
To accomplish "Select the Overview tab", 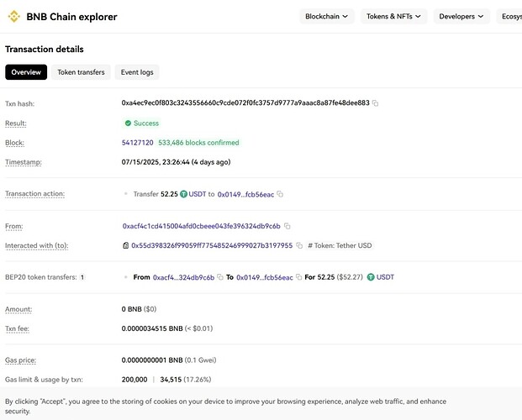I will pyautogui.click(x=26, y=72).
